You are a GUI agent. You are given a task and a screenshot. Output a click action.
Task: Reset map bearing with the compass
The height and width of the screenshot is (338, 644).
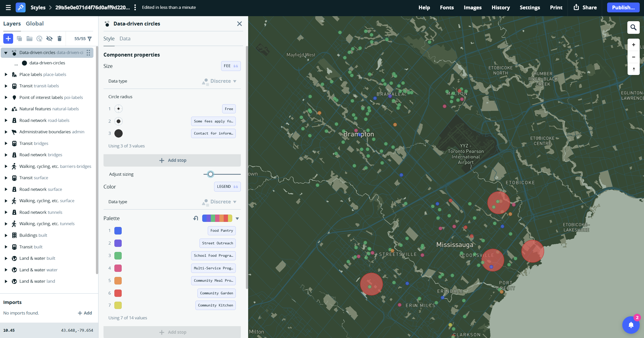tap(633, 69)
